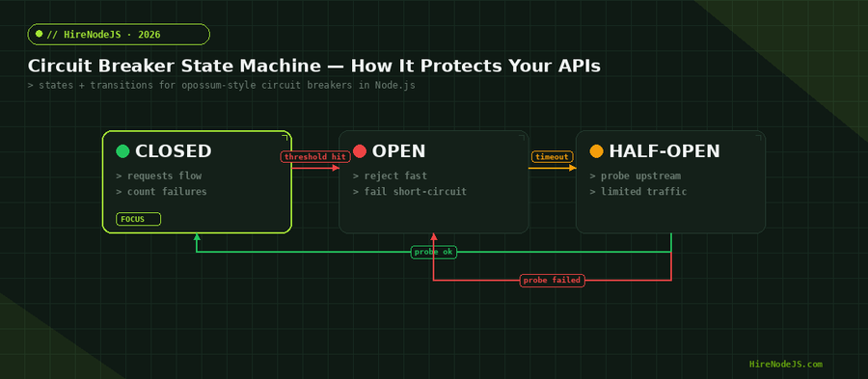Click the green CLOSED state dot
Viewport: 868px width, 379px height.
(x=122, y=151)
